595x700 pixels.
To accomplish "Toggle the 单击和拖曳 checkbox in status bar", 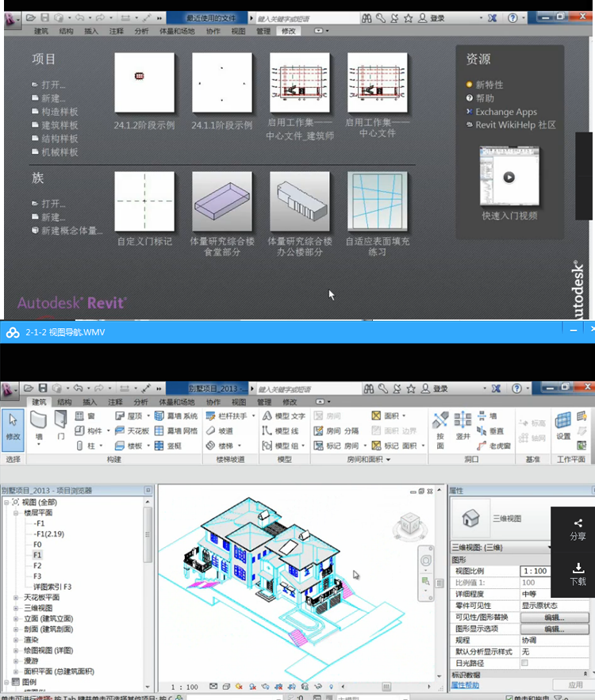I will click(x=509, y=698).
